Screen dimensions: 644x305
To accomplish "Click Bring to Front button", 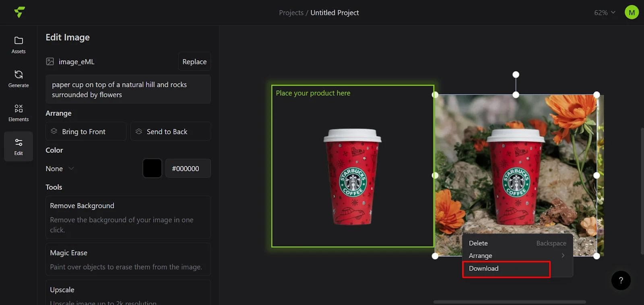I will [86, 132].
